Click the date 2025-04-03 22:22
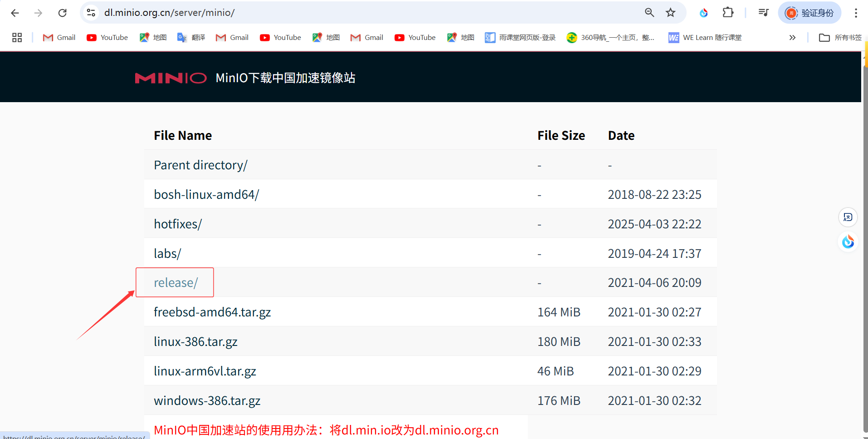This screenshot has width=868, height=439. [654, 224]
